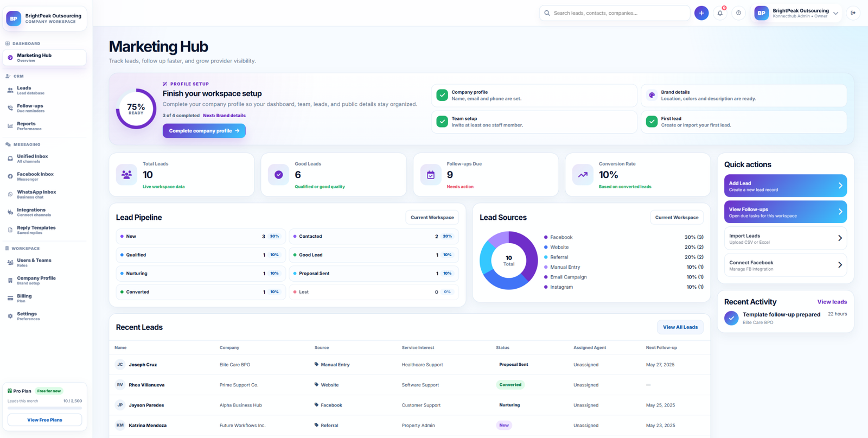This screenshot has width=868, height=438.
Task: Click the Add Lead quick action
Action: pyautogui.click(x=785, y=186)
